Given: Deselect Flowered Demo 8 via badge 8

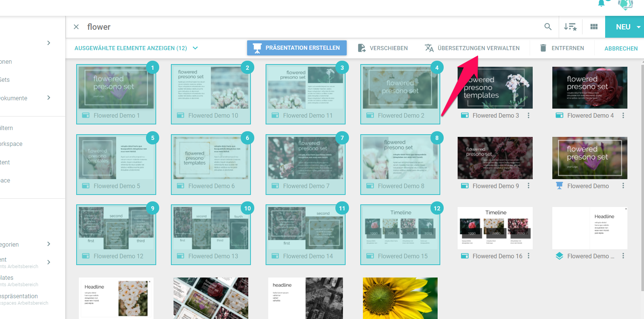Looking at the screenshot, I should click(437, 138).
